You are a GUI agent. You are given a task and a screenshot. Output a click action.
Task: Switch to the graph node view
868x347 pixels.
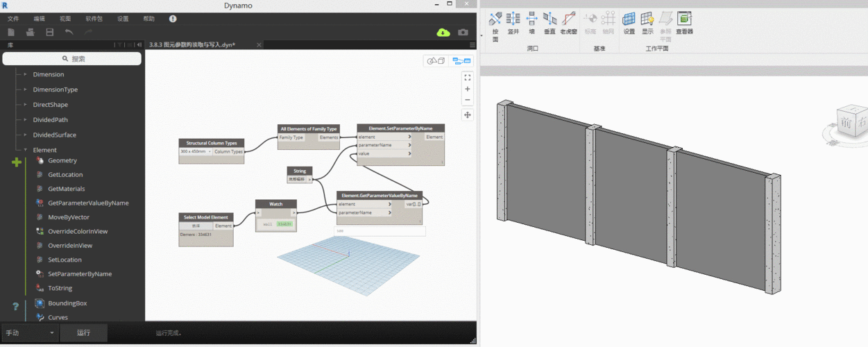(x=461, y=61)
